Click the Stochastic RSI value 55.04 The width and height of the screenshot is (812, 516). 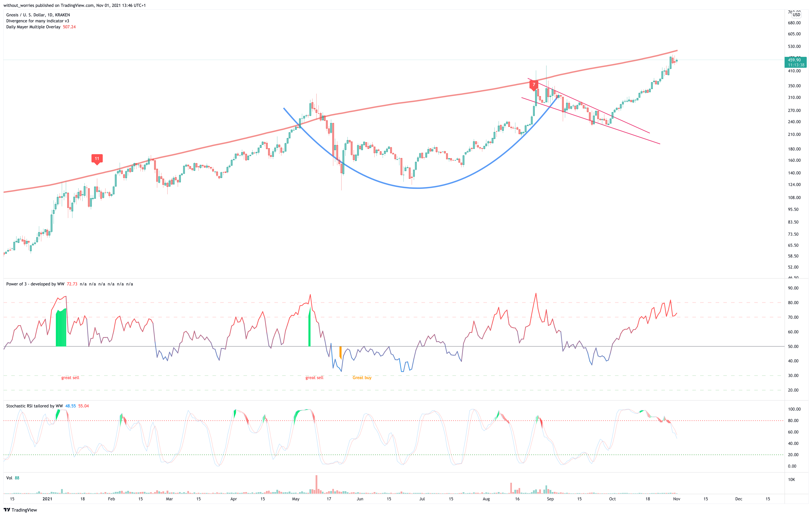84,406
